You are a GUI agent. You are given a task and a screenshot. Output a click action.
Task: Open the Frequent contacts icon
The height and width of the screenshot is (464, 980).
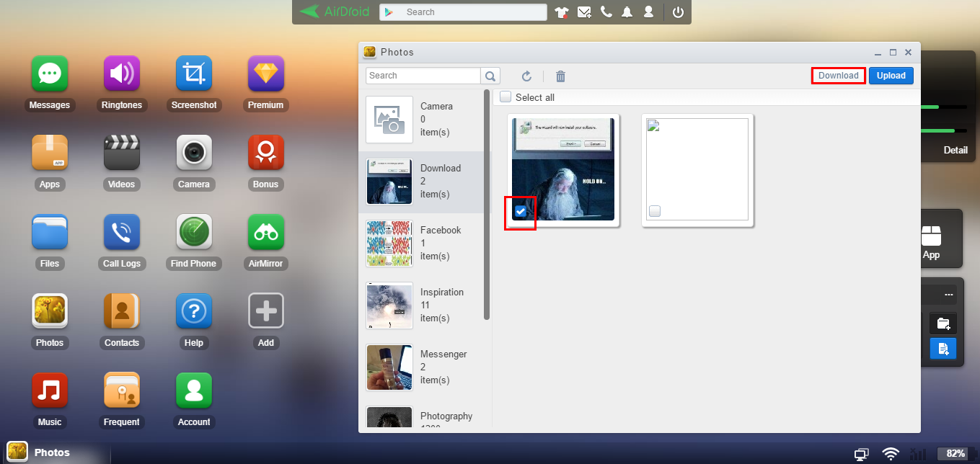[122, 391]
